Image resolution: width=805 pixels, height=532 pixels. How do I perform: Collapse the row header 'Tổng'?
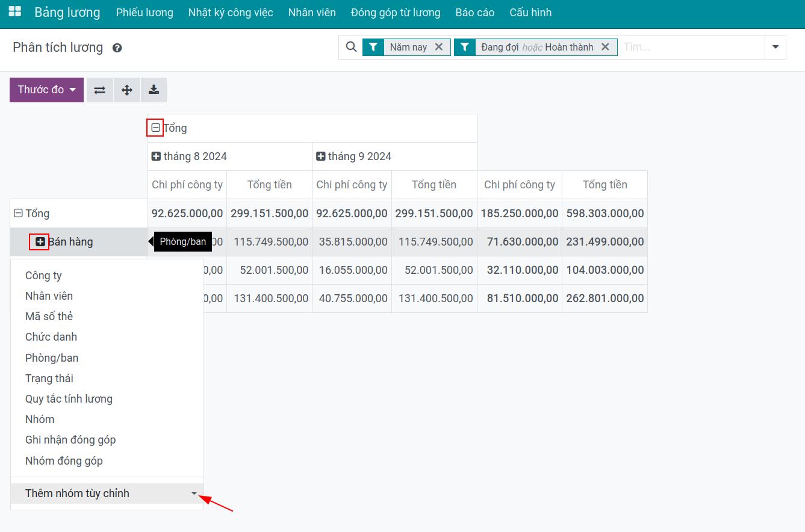coord(18,214)
